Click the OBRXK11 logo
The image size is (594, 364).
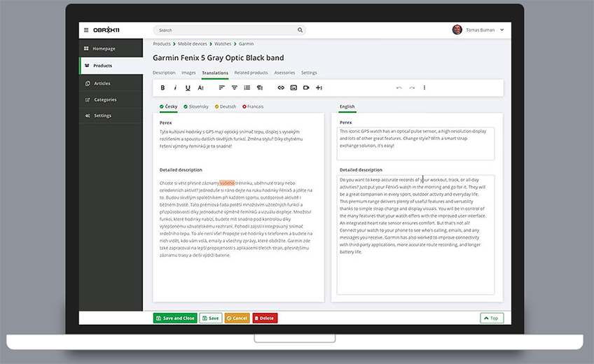tap(106, 30)
